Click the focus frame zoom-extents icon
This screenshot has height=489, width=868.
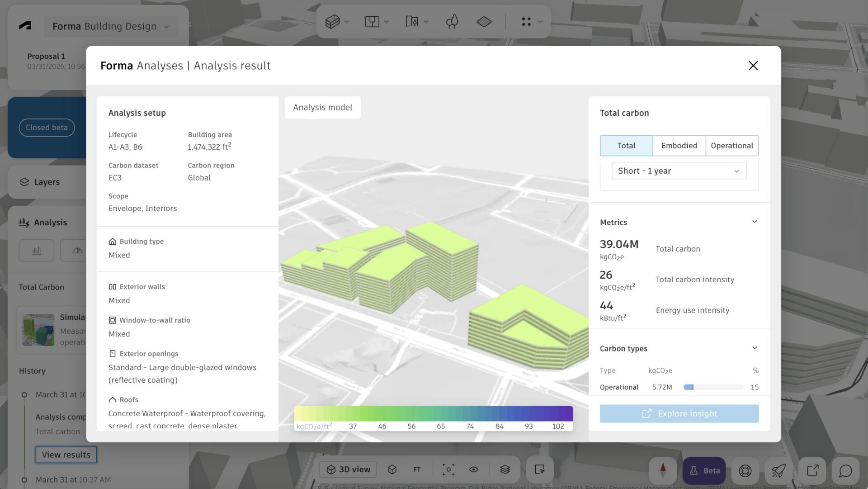(448, 470)
